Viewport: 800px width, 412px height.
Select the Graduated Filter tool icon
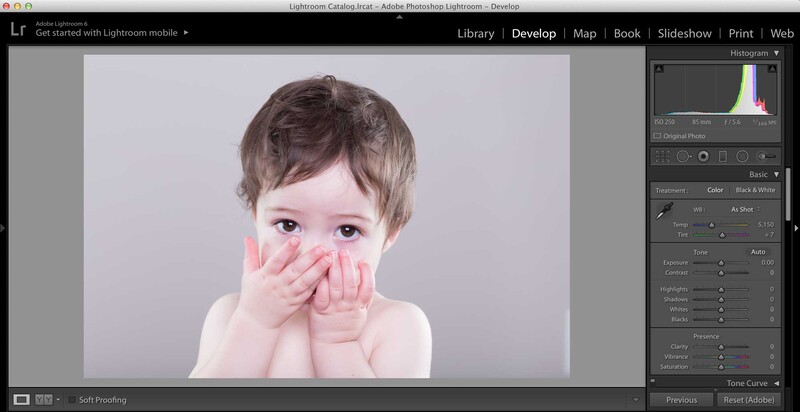coord(722,157)
